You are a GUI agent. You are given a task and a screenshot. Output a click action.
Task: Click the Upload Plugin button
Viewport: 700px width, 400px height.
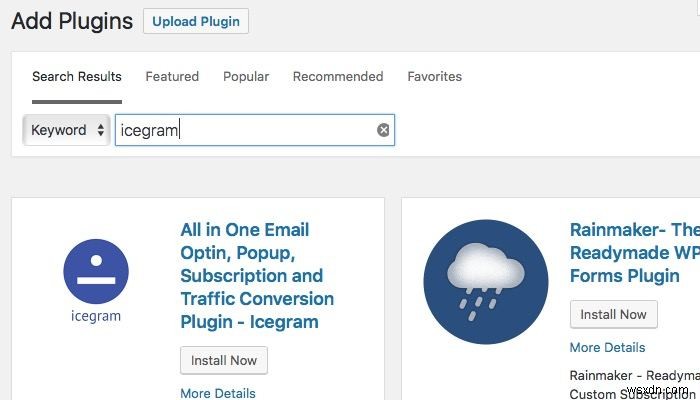coord(196,21)
